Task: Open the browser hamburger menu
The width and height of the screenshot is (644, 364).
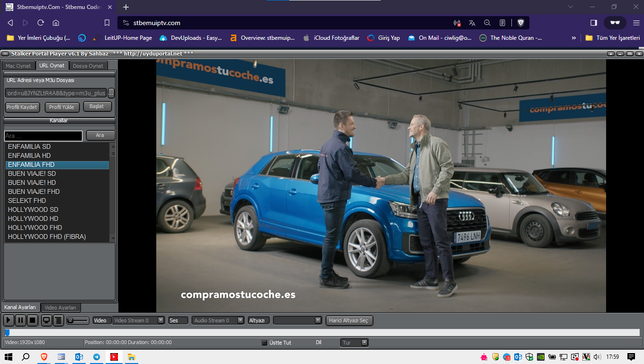Action: [636, 23]
